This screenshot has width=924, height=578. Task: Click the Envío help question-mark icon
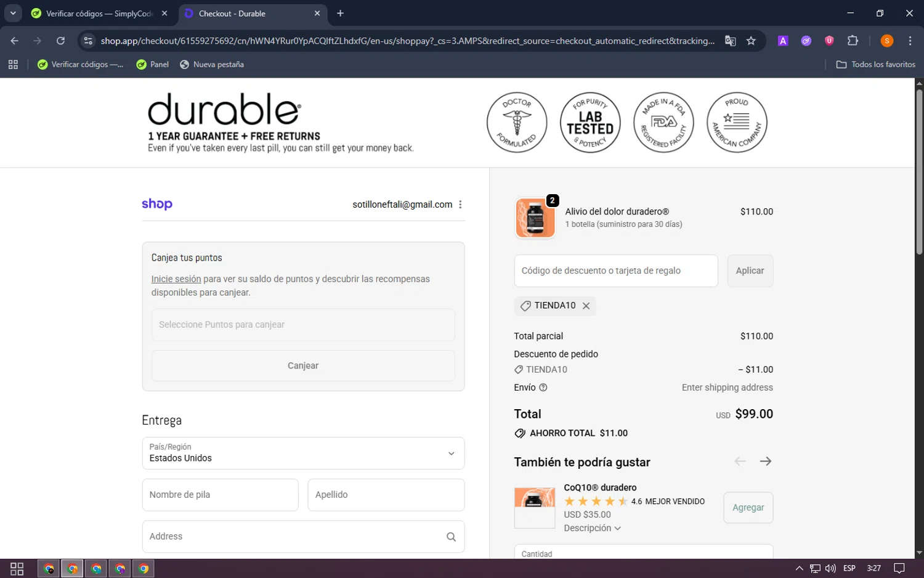(x=543, y=388)
